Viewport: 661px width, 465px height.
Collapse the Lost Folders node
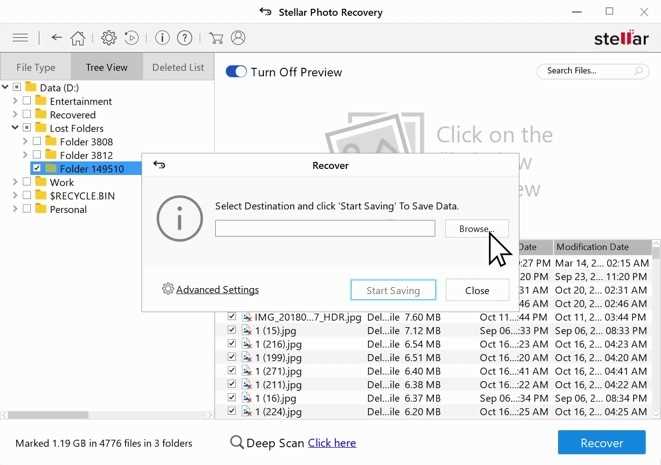click(15, 128)
